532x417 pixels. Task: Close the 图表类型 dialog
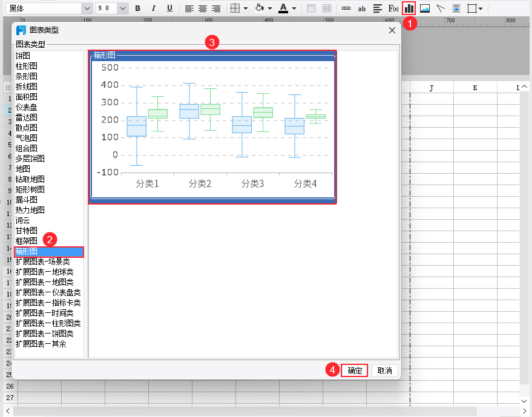coord(392,30)
